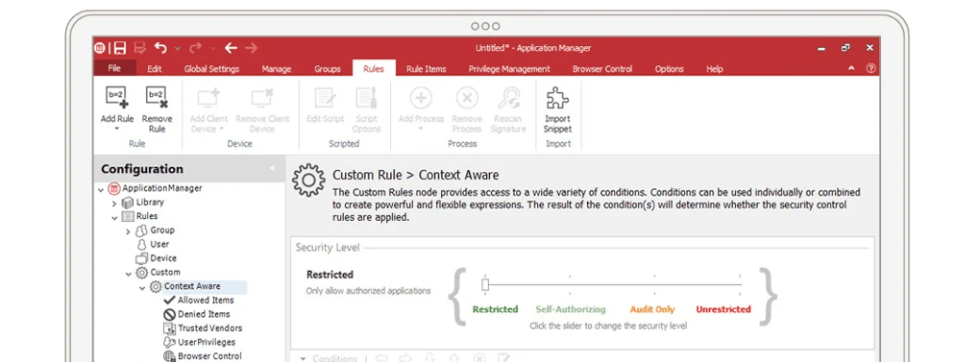980x362 pixels.
Task: Set security level to Unrestricted
Action: 723,309
